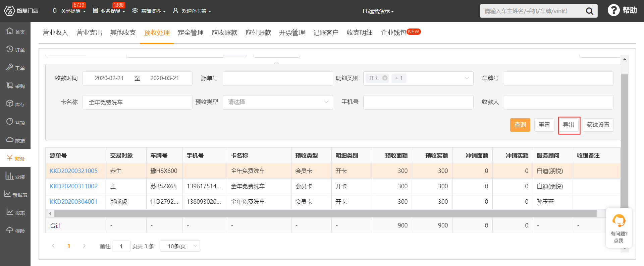Open the 有问题?点我 support chat
The width and height of the screenshot is (644, 266).
click(619, 228)
